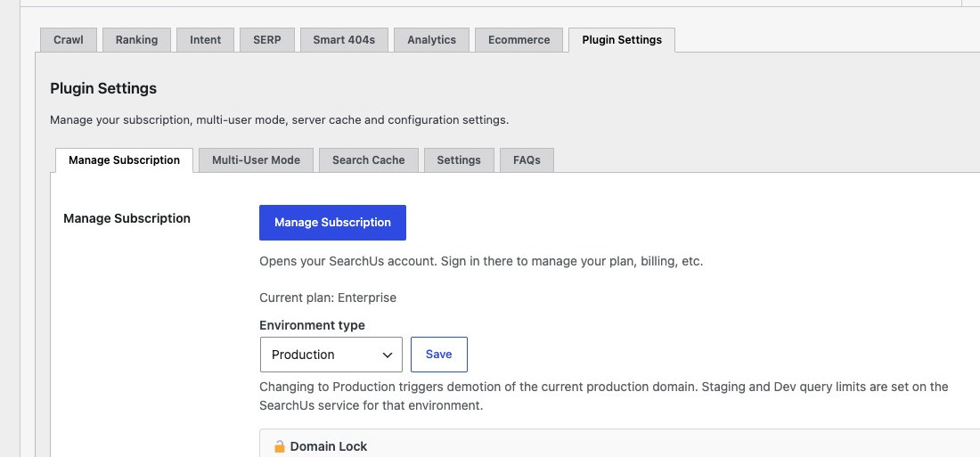The height and width of the screenshot is (457, 980).
Task: Select the Domain Lock heading text
Action: [329, 446]
